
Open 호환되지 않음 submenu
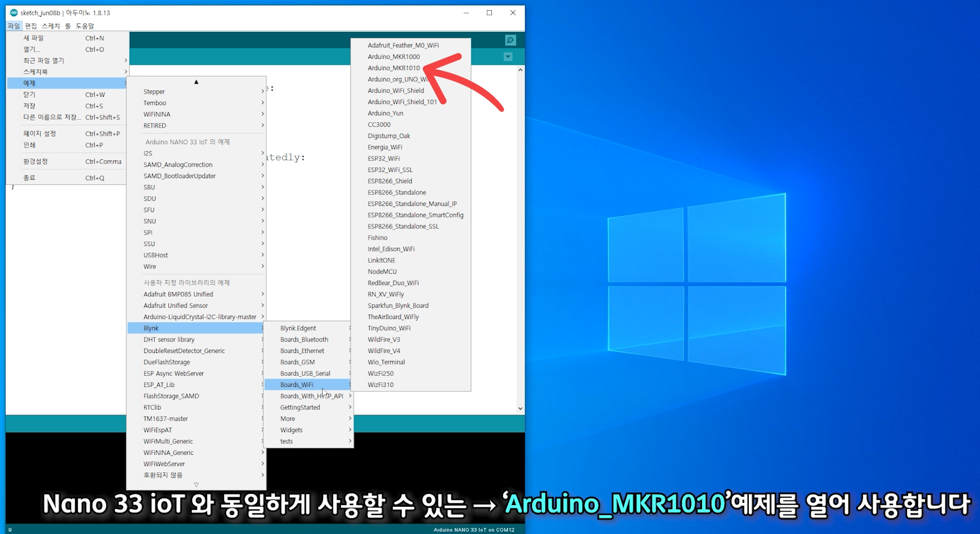[197, 476]
